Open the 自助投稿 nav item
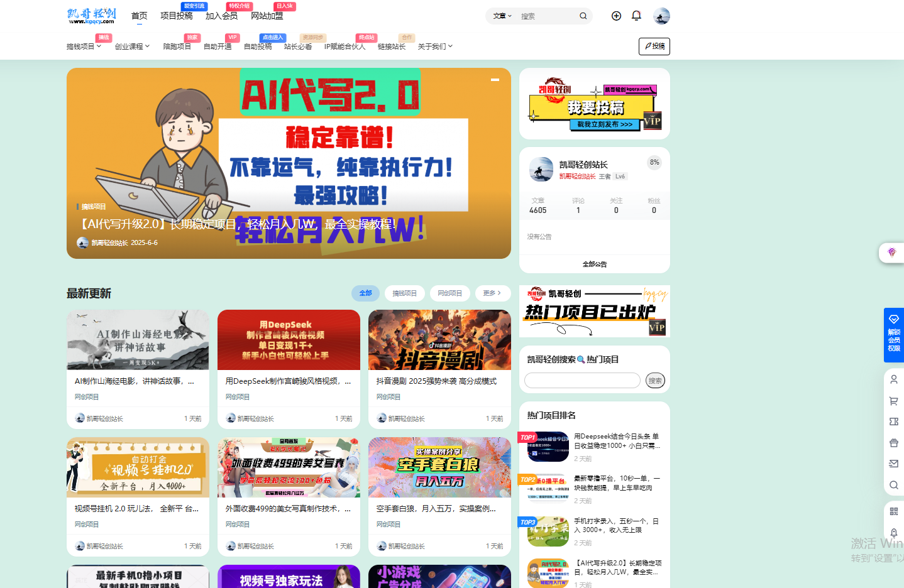The image size is (904, 588). [258, 46]
